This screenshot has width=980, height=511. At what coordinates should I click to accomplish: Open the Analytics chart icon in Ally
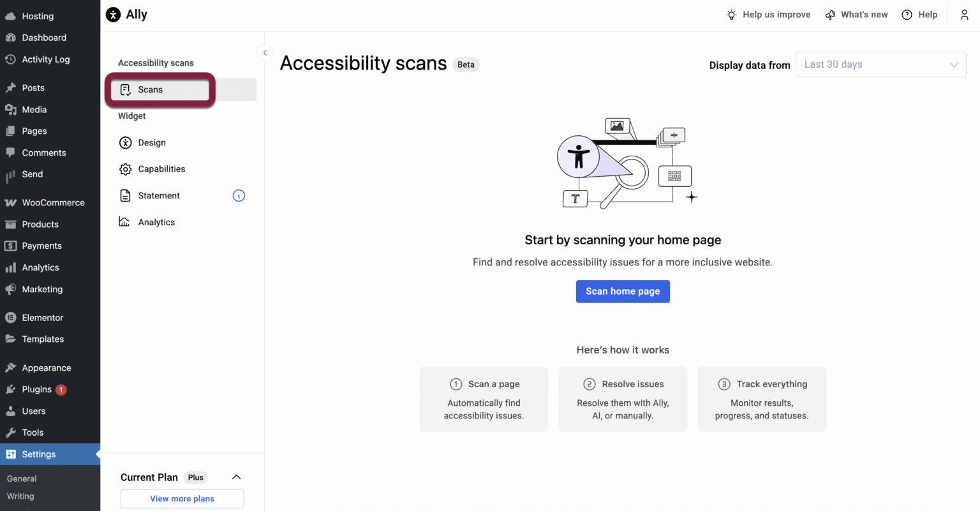[x=125, y=221]
